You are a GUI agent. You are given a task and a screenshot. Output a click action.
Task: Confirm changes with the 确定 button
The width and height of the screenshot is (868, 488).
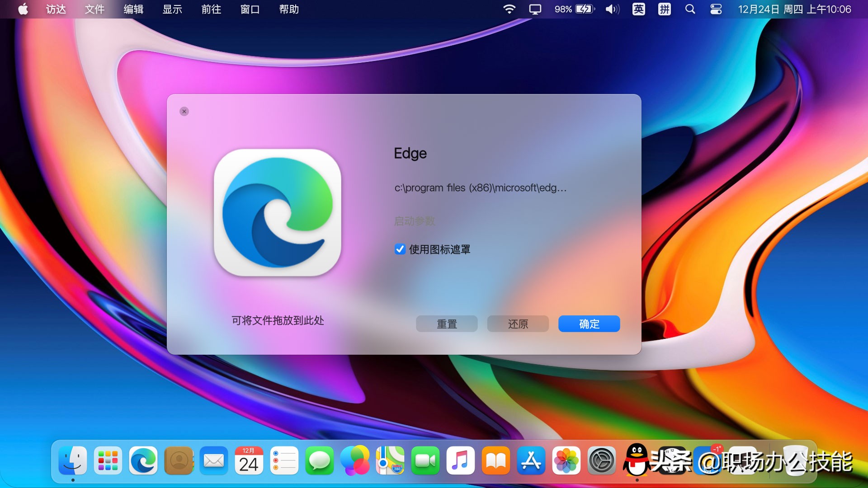pos(589,324)
